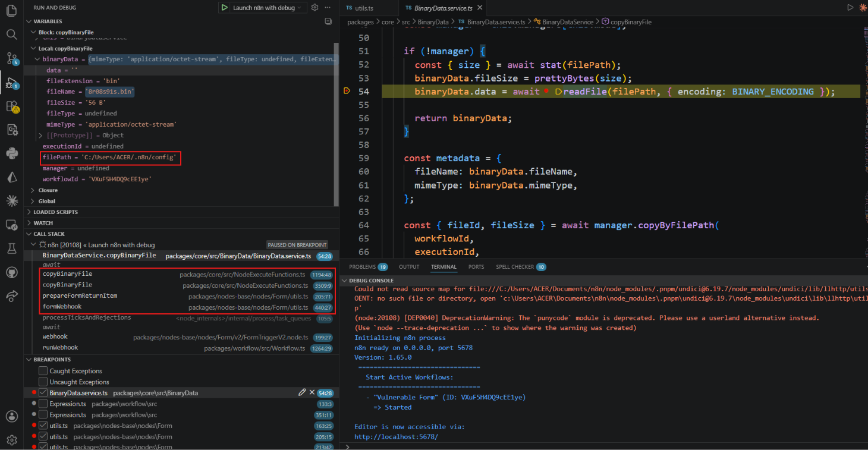Open the starburst icon in activity bar

pyautogui.click(x=11, y=201)
